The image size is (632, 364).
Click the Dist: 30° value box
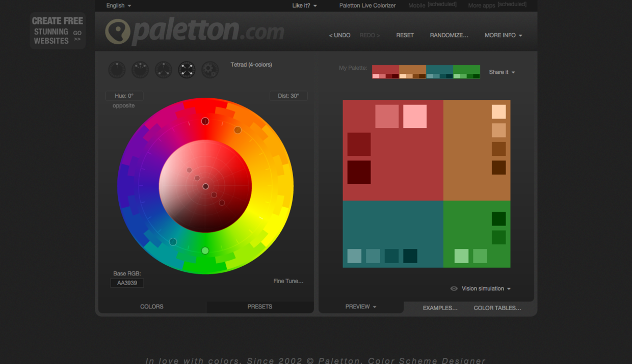(x=288, y=96)
